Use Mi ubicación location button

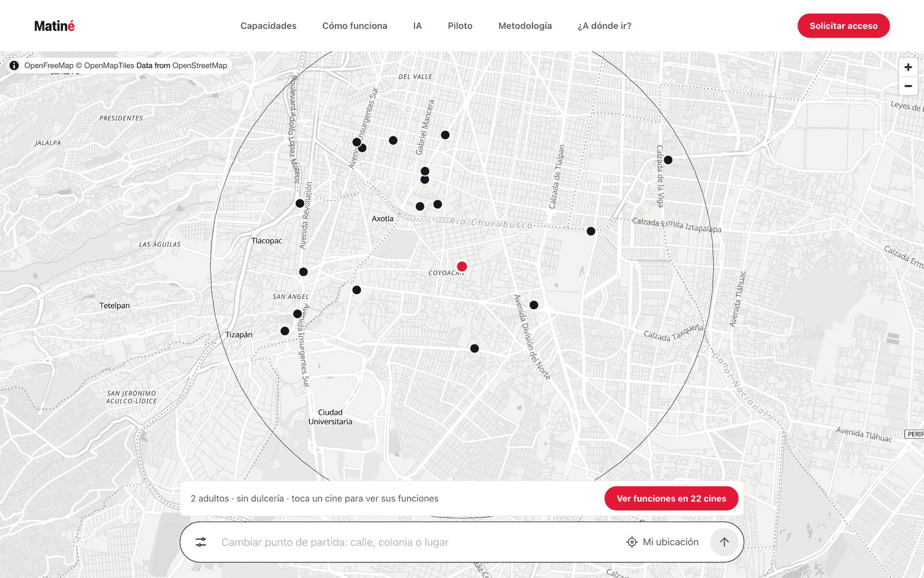coord(662,542)
